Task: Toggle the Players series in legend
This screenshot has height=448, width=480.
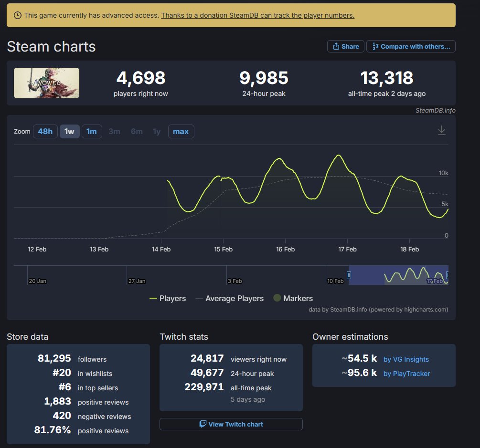Action: pyautogui.click(x=168, y=299)
